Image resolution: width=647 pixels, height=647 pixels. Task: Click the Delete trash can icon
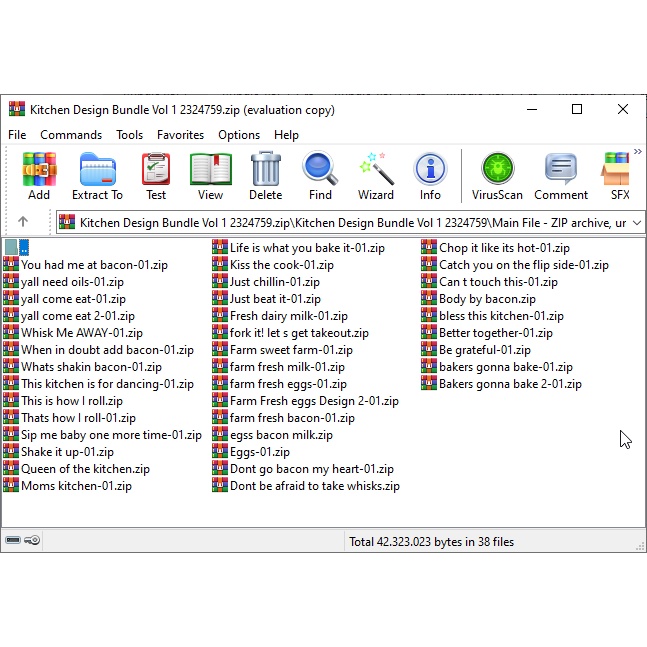click(x=265, y=175)
